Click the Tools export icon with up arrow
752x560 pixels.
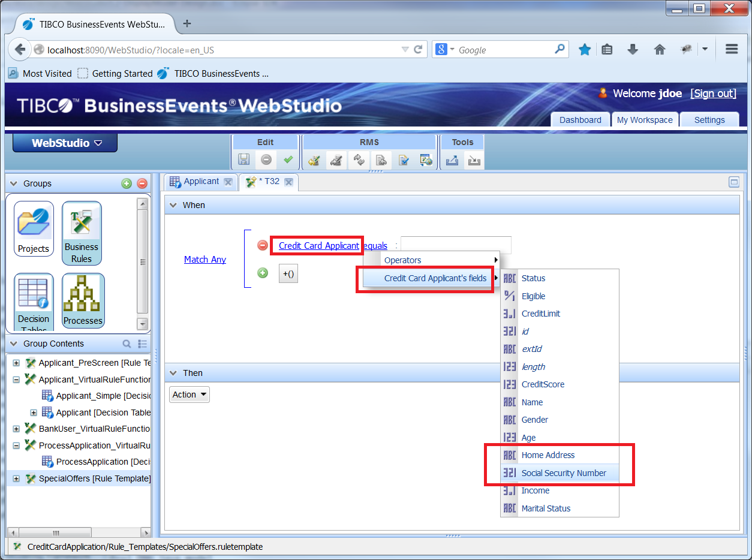[452, 160]
